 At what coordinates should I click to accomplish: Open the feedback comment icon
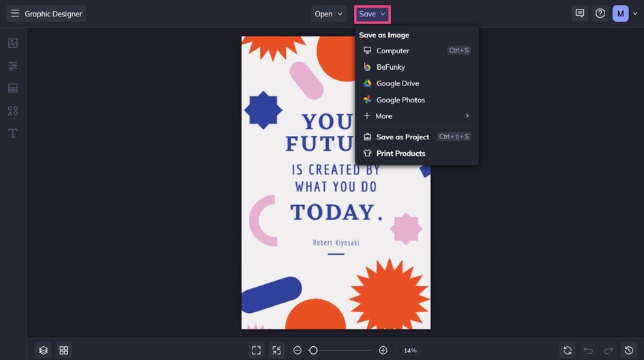pos(579,14)
